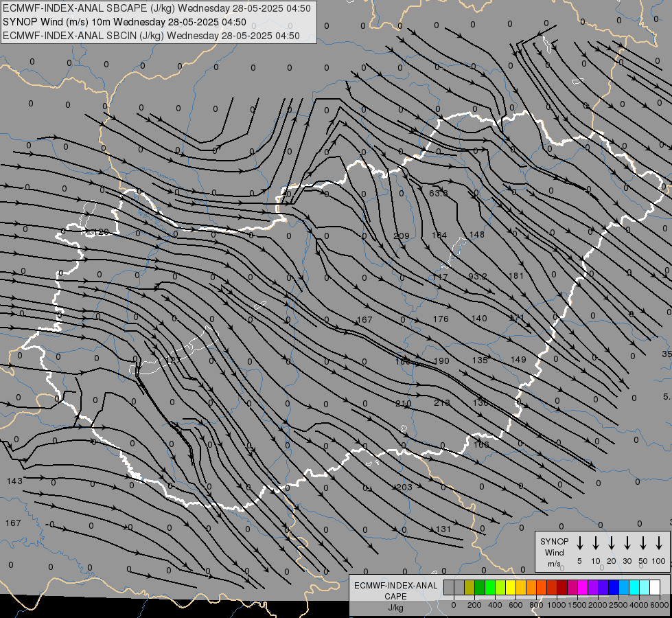This screenshot has height=618, width=672.
Task: Select the wind legend arrow above 30
Action: tap(627, 543)
